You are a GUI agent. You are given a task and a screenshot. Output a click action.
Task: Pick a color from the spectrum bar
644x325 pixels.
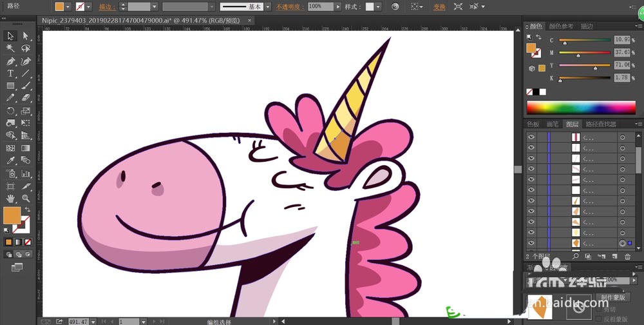point(581,107)
